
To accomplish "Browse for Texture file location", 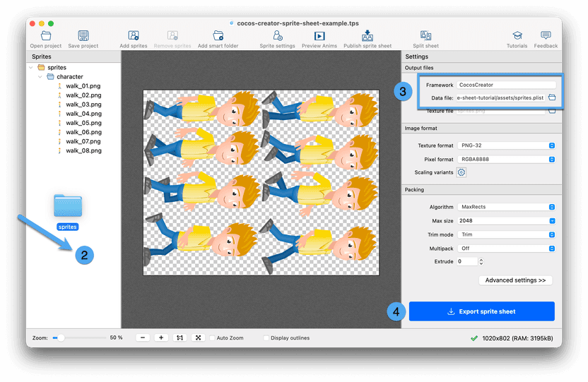I will pyautogui.click(x=552, y=111).
